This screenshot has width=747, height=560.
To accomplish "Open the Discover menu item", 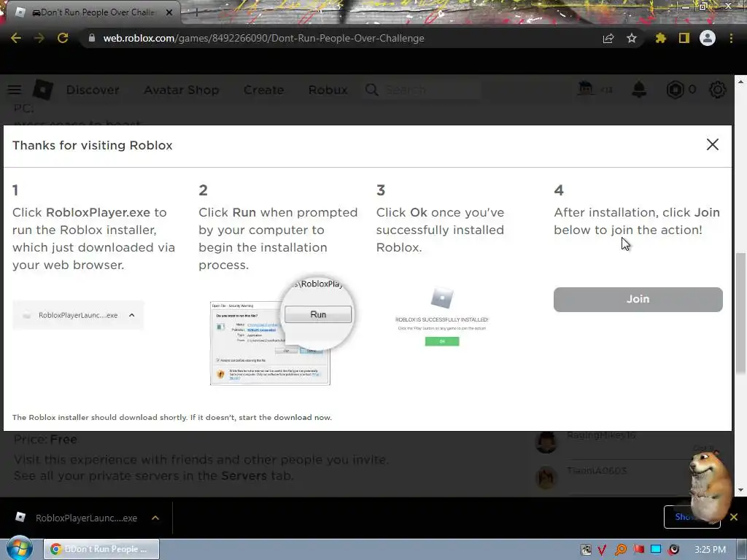I will (x=93, y=90).
